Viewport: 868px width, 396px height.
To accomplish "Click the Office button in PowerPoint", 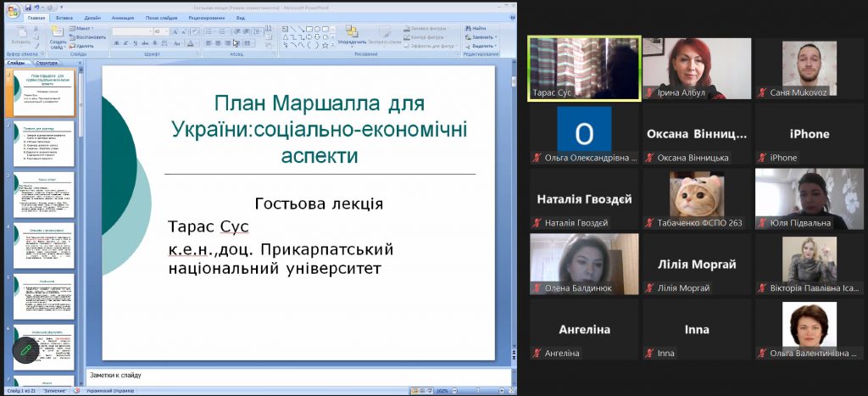I will tap(13, 10).
